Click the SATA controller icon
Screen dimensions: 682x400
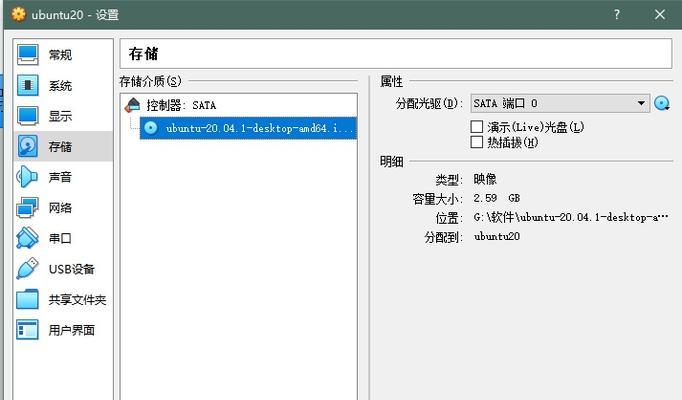pos(133,105)
